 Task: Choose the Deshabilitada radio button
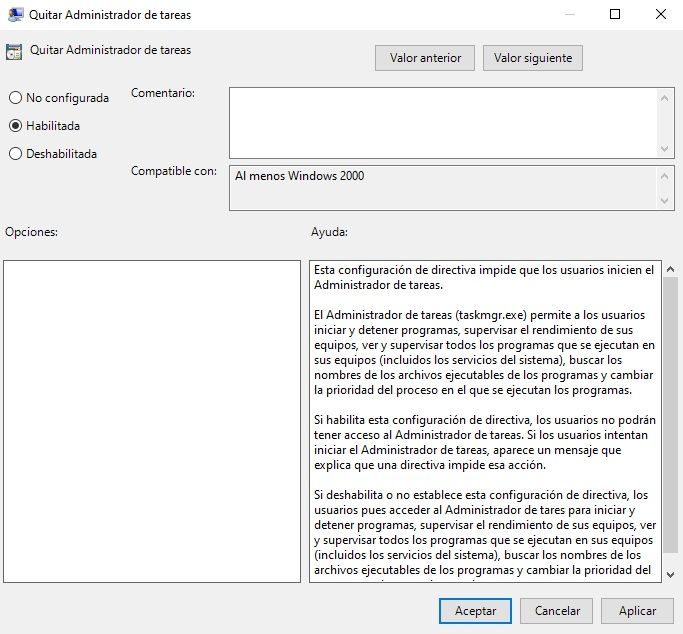click(x=15, y=154)
